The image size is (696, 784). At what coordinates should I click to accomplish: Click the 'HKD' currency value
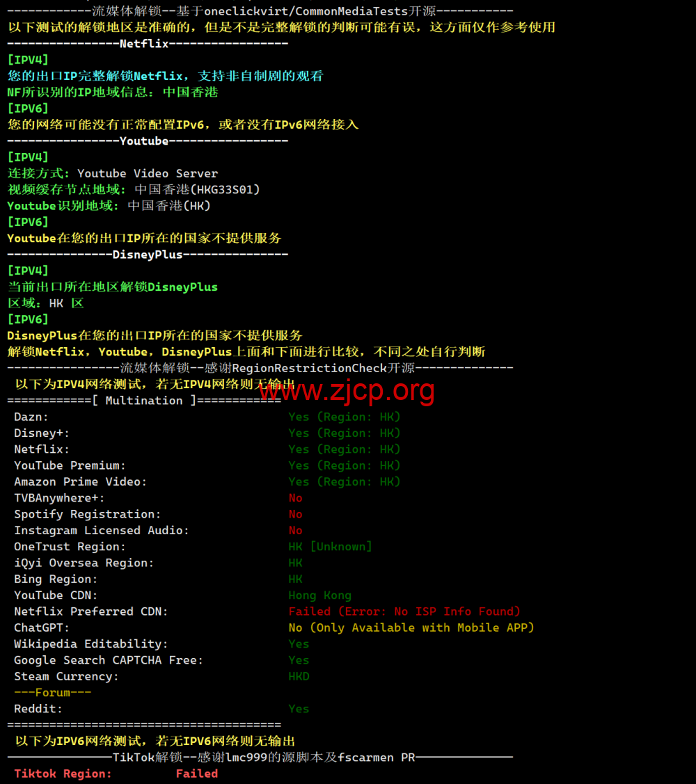click(299, 676)
